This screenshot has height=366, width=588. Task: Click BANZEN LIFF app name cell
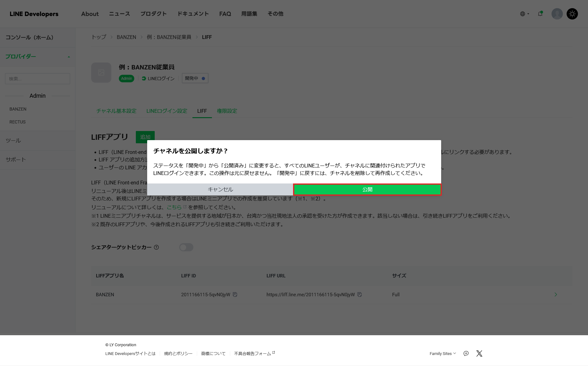tap(105, 295)
